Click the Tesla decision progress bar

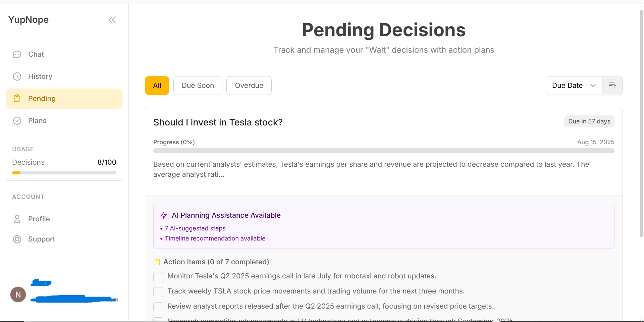click(383, 151)
